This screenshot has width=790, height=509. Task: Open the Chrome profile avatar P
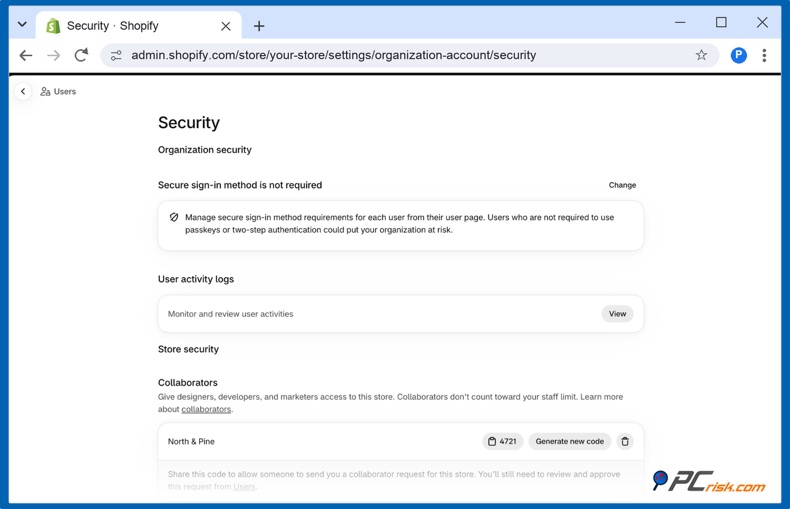738,55
